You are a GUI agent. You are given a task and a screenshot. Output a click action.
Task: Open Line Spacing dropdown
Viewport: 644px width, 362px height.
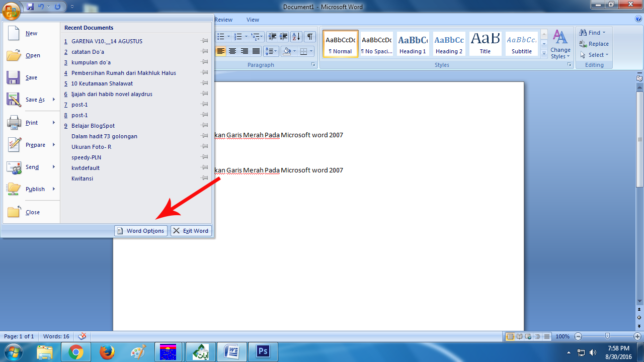tap(272, 51)
